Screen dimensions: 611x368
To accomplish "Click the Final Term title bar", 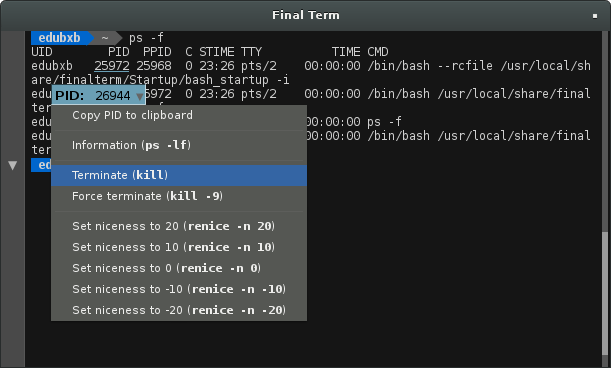I will [x=306, y=16].
